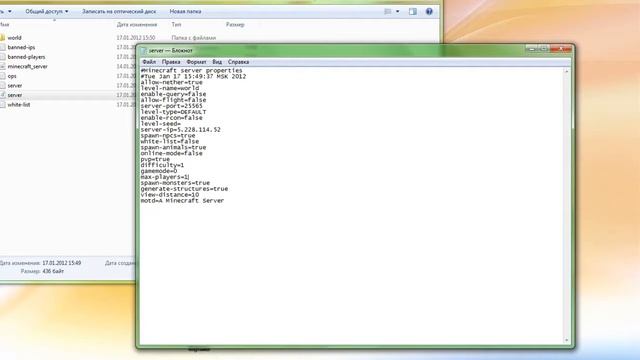Click the highlighted server file name in Explorer

[15, 95]
